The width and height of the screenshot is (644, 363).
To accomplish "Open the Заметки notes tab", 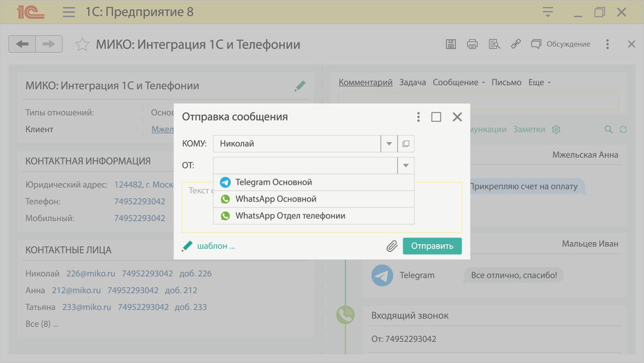I will 529,129.
